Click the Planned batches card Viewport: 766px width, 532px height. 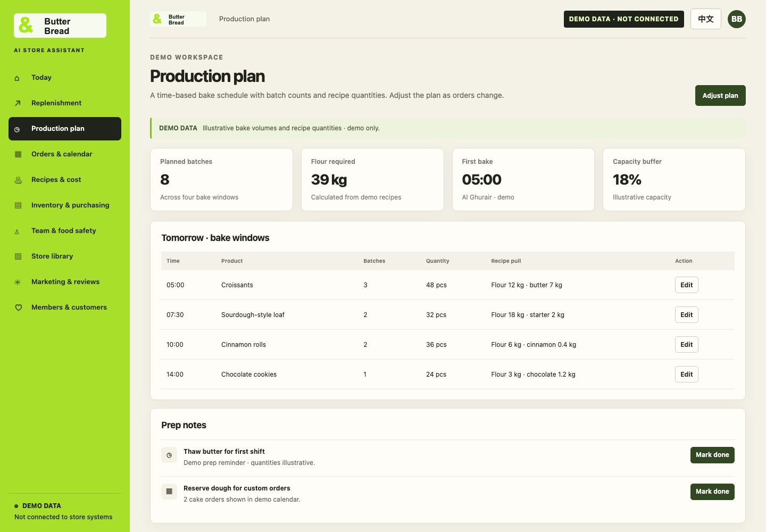tap(221, 179)
